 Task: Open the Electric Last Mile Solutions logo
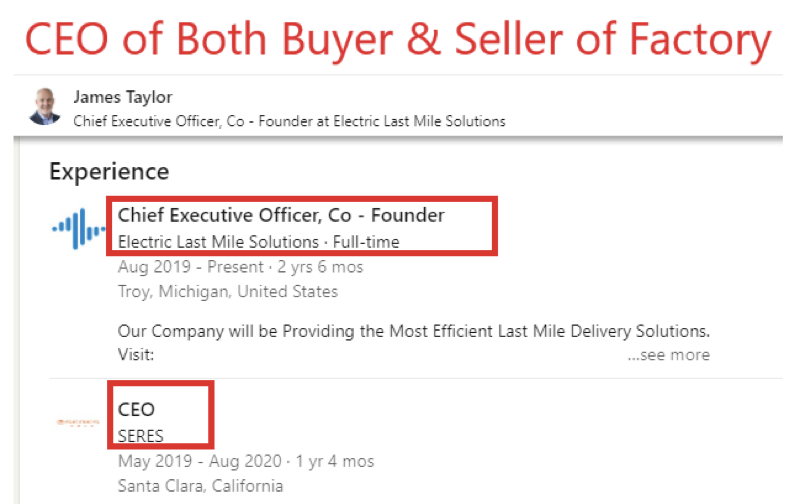[79, 229]
